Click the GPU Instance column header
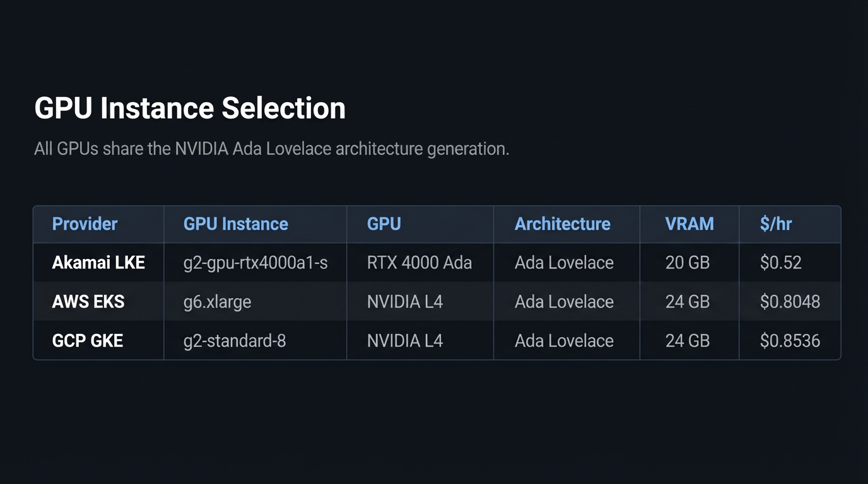Viewport: 868px width, 484px height. [x=235, y=224]
